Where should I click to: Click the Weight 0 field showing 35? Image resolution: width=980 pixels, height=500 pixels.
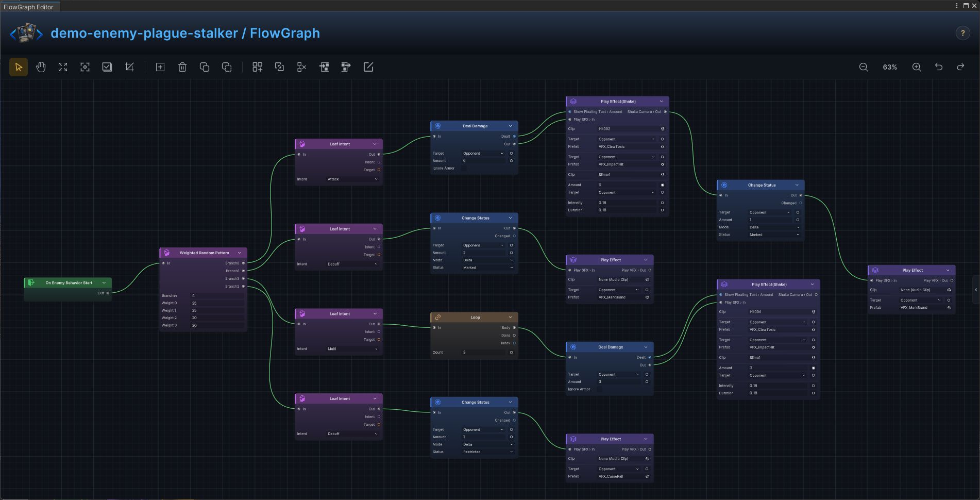click(217, 303)
